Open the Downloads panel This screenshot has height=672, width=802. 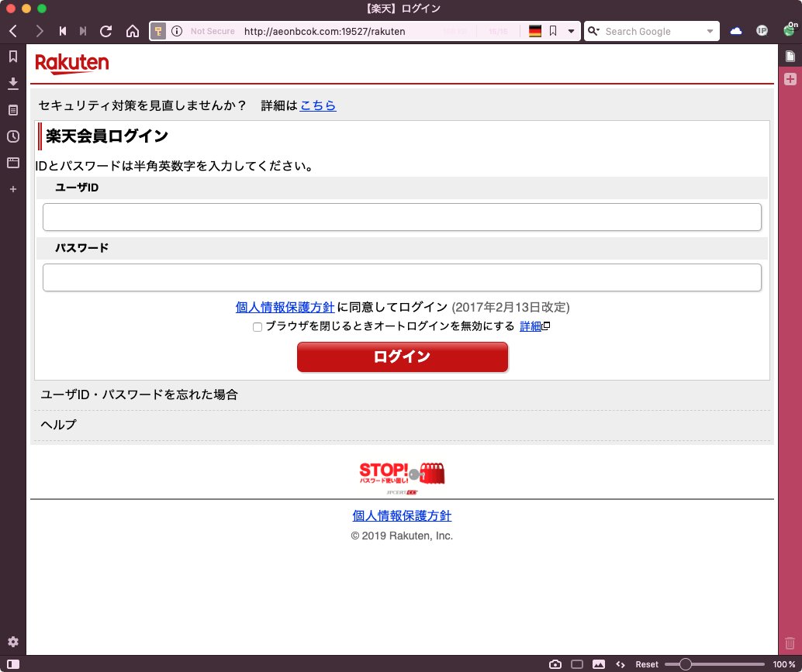click(13, 83)
